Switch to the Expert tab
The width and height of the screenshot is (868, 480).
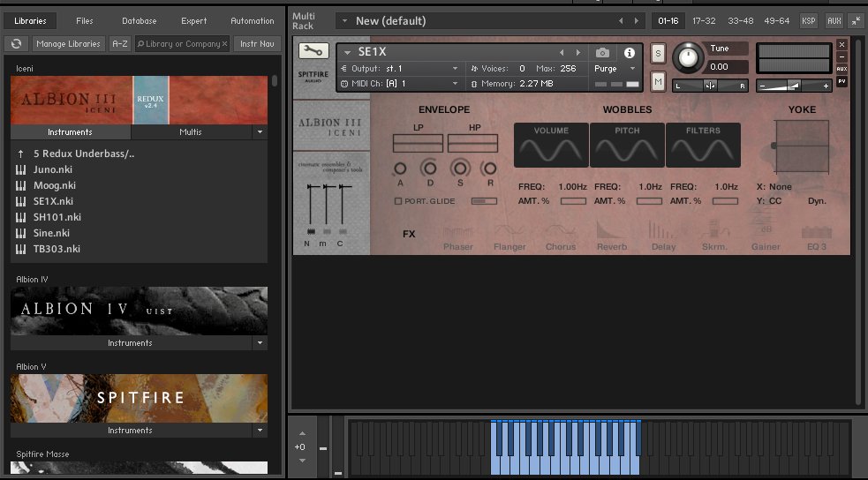tap(193, 21)
